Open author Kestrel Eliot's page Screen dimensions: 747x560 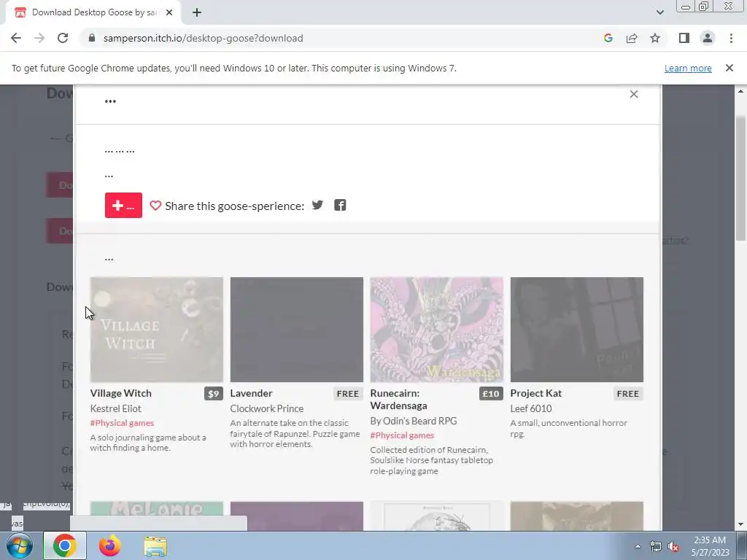tap(116, 408)
